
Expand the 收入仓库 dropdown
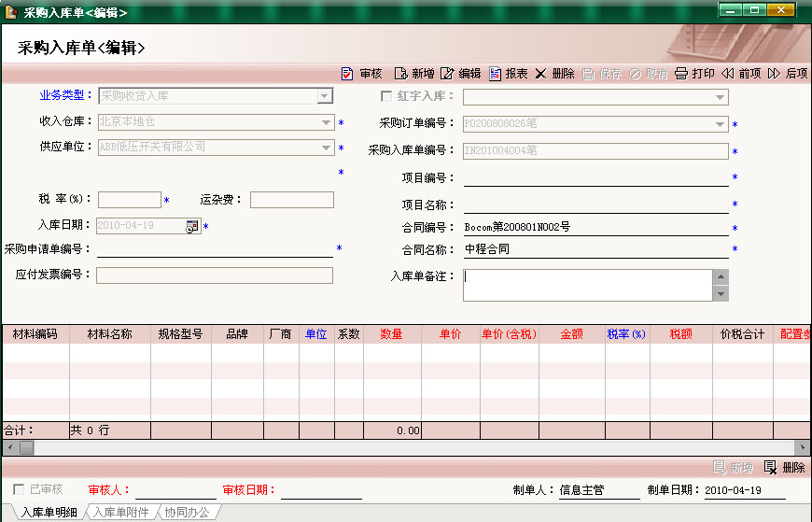(325, 121)
